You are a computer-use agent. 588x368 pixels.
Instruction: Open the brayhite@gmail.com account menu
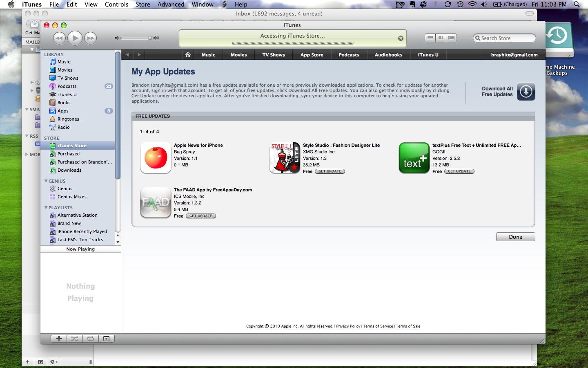point(514,55)
